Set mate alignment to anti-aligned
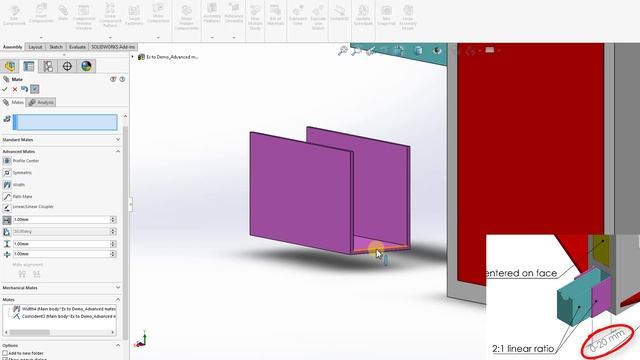 click(x=36, y=274)
